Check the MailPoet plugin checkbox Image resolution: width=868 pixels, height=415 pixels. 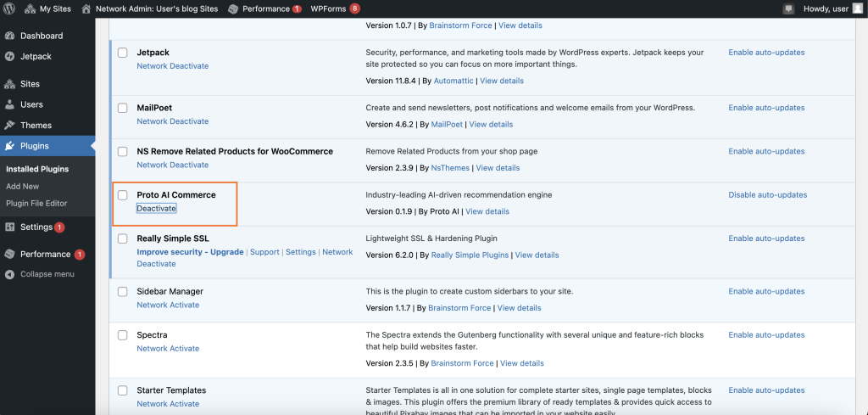[x=122, y=108]
